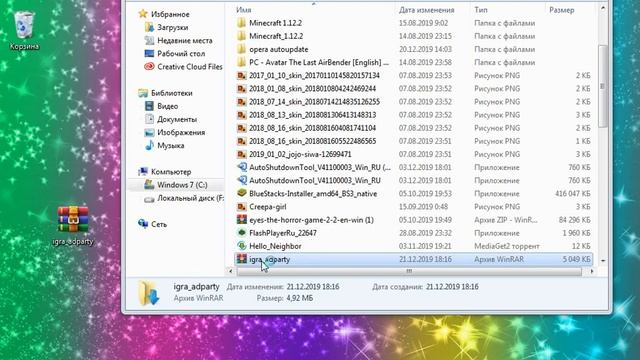
Task: Select the FlashPlayerRu_22647 application icon
Action: pos(242,233)
